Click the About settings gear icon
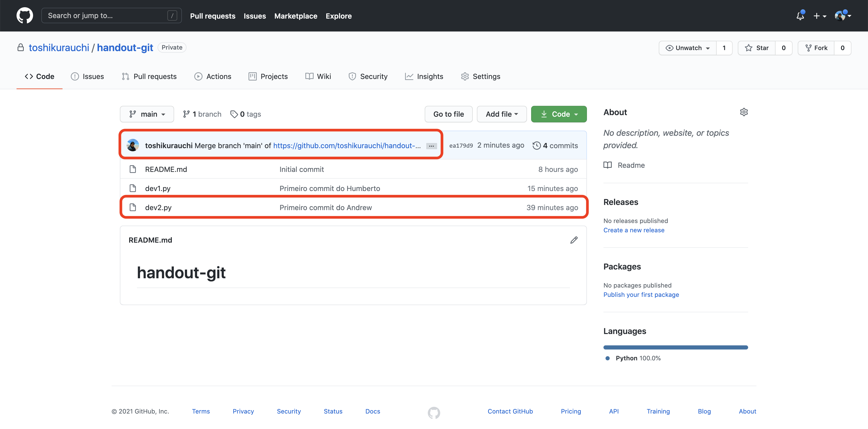Image resolution: width=868 pixels, height=429 pixels. (x=744, y=112)
